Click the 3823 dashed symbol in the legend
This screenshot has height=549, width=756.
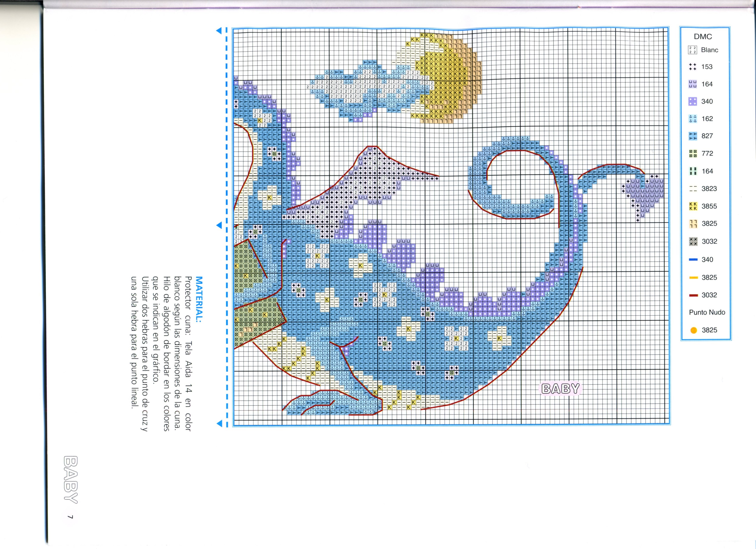click(693, 189)
